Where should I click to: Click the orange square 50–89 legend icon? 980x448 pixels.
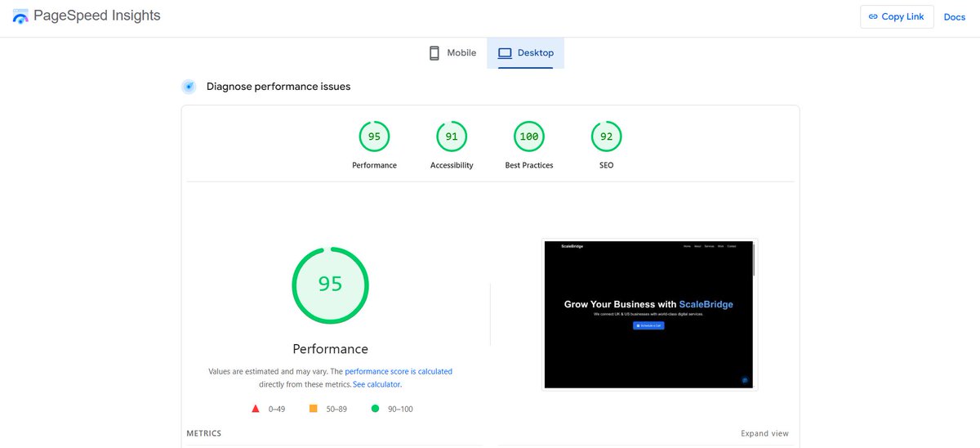313,408
